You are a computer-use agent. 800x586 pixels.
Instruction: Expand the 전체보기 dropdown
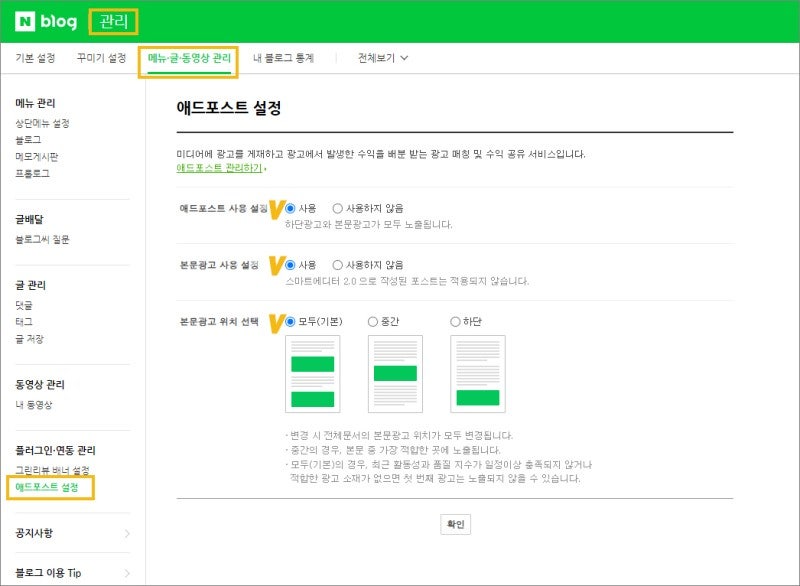[x=383, y=58]
